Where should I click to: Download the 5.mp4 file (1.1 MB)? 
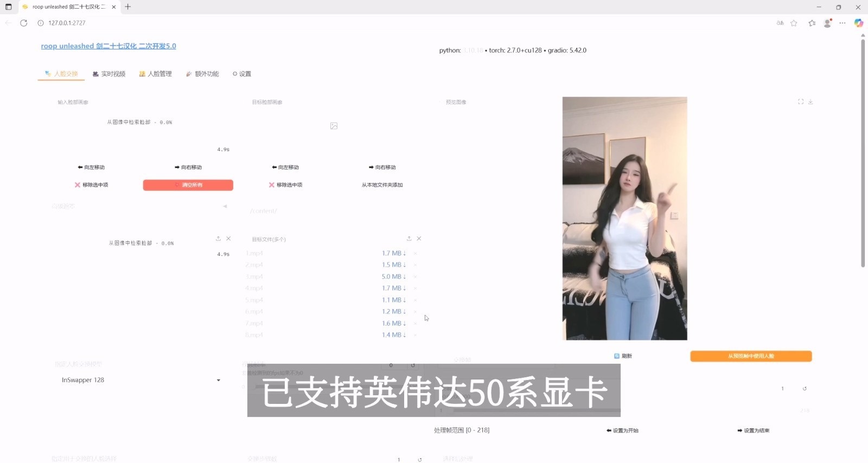click(x=394, y=300)
